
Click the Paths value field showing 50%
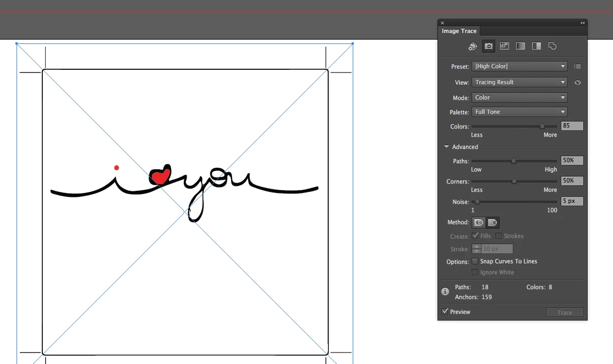tap(572, 161)
